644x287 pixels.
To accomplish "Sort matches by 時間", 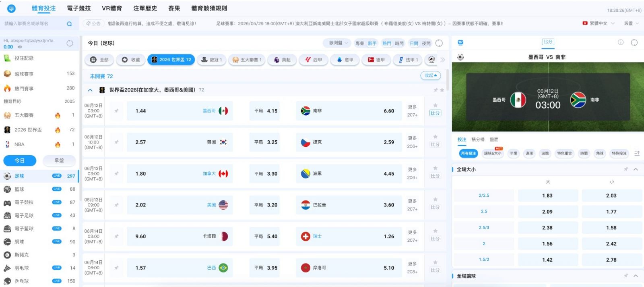I will 399,43.
